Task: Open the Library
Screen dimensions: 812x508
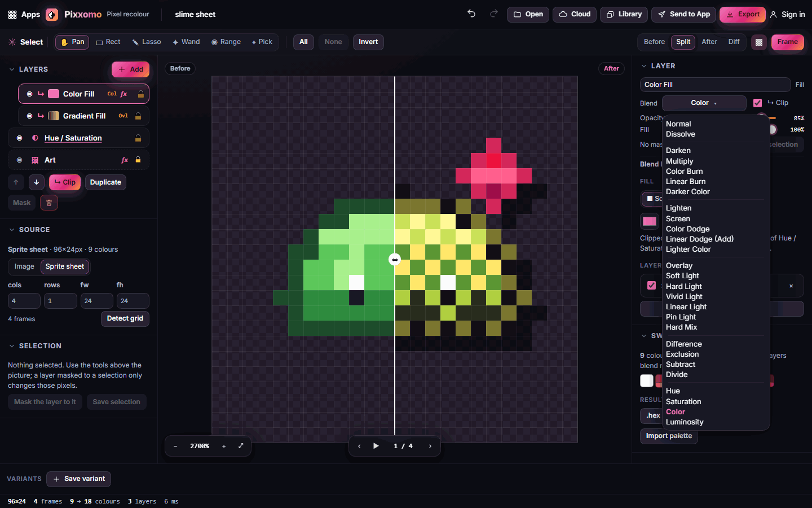Action: point(624,14)
